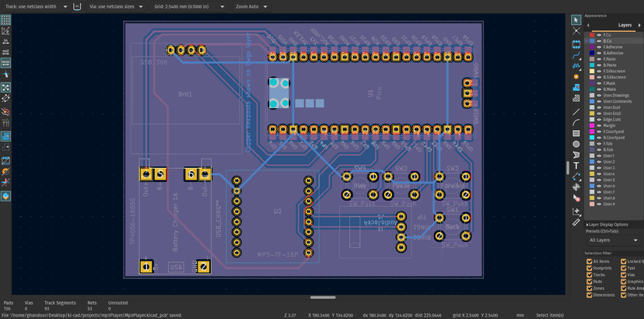Select the Route Tracks tool
The width and height of the screenshot is (644, 319).
[576, 56]
